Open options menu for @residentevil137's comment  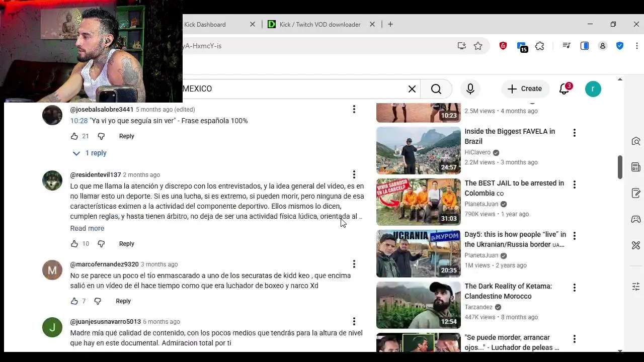[354, 174]
